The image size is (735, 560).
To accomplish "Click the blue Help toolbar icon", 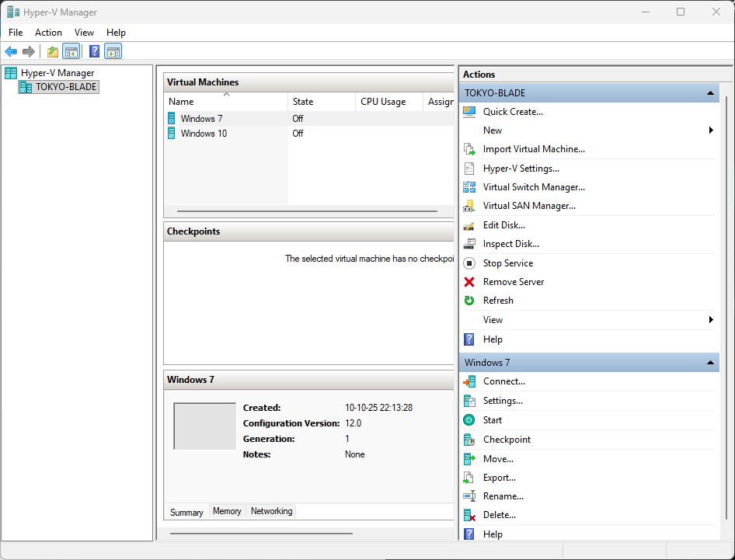I will [94, 51].
